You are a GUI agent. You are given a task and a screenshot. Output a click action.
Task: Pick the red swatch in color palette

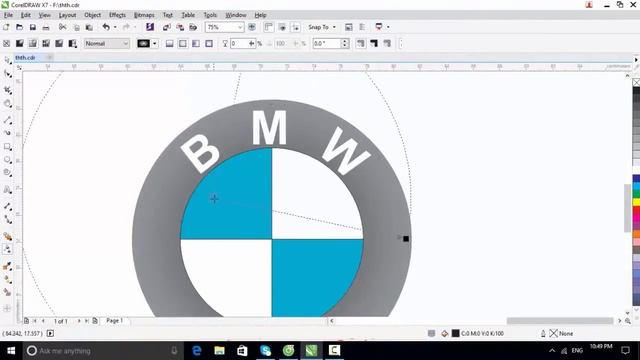pyautogui.click(x=636, y=211)
